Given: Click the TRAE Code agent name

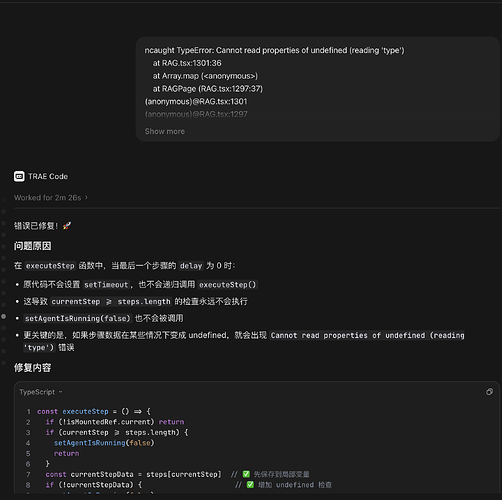Looking at the screenshot, I should pyautogui.click(x=48, y=176).
